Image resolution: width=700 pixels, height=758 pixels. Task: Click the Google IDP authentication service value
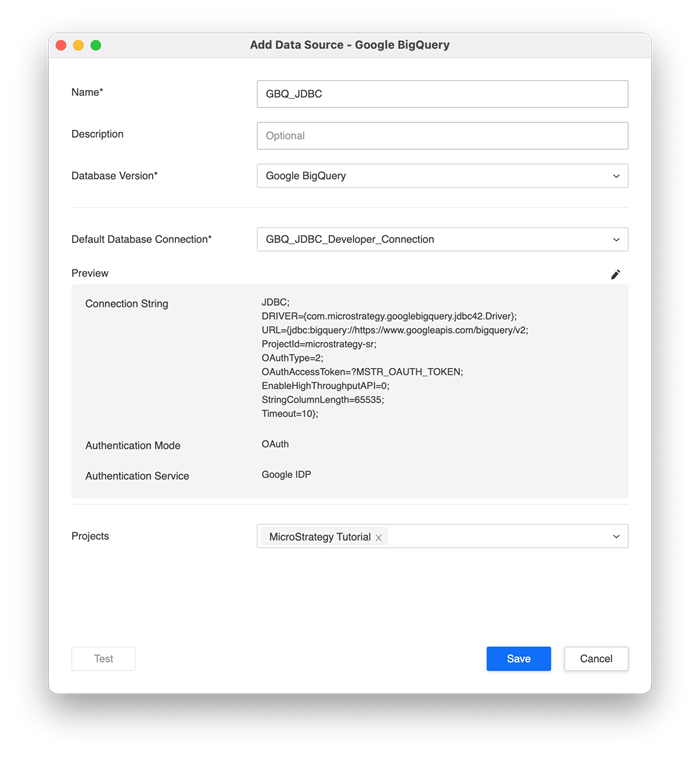click(x=286, y=475)
